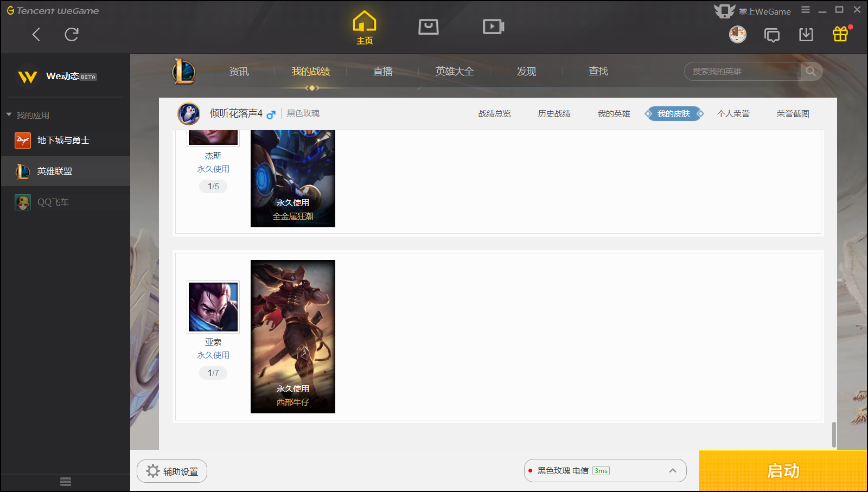Open the store bag icon
Viewport: 868px width, 492px height.
pyautogui.click(x=429, y=27)
